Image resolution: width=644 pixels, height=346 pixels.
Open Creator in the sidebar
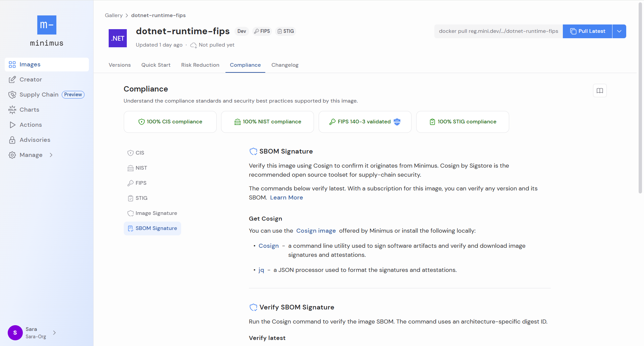pos(31,79)
